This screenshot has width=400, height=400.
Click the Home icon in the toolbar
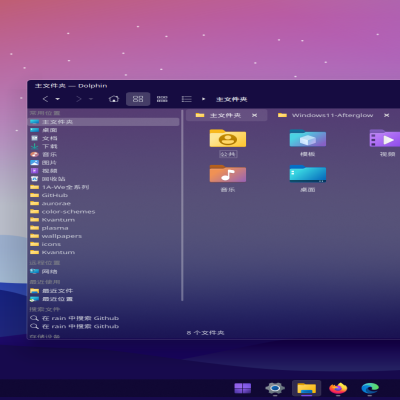[114, 99]
